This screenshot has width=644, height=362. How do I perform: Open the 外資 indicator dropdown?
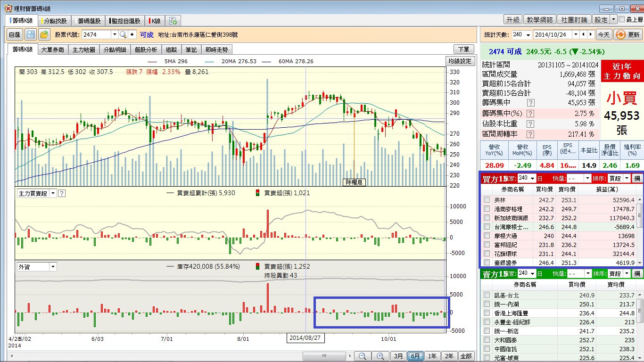(x=53, y=267)
